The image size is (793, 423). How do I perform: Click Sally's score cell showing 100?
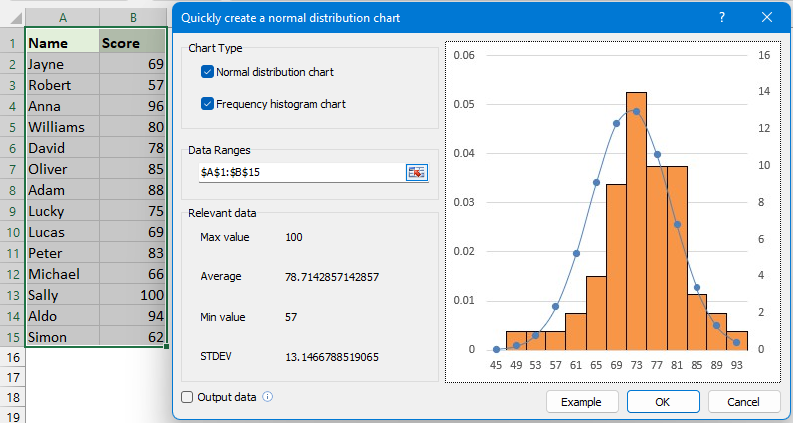[x=133, y=295]
